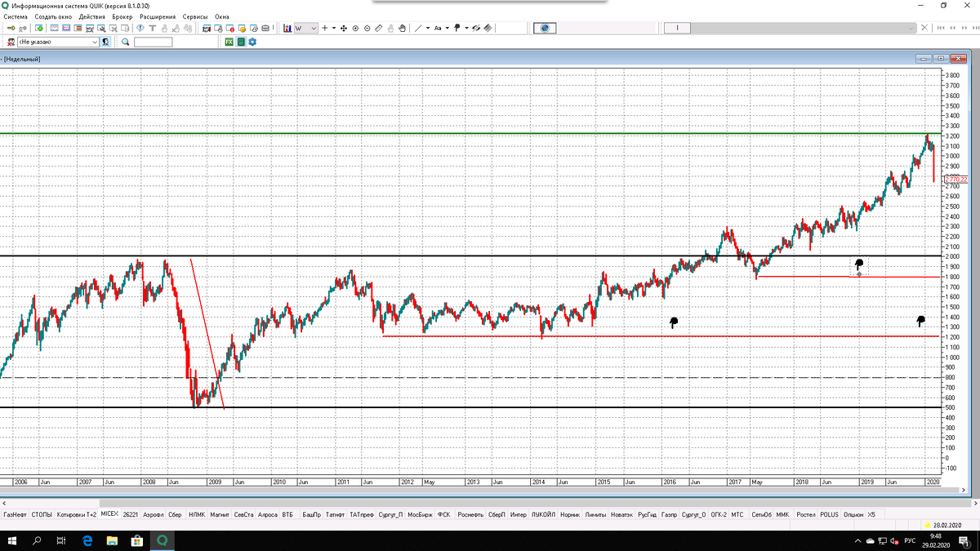Expand the line tool dropdown arrow
Screen dimensions: 980x551
427,28
